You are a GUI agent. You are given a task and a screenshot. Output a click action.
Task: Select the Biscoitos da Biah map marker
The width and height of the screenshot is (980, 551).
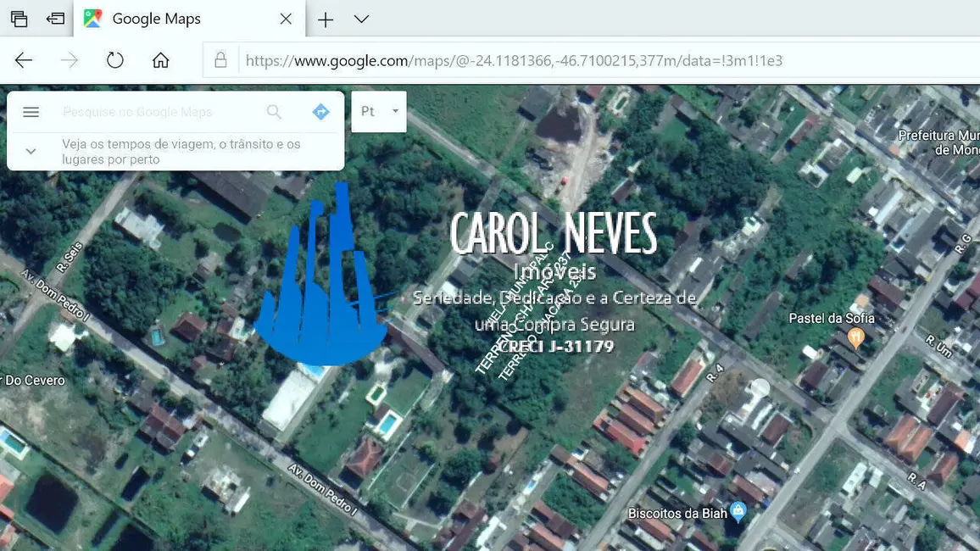coord(738,513)
